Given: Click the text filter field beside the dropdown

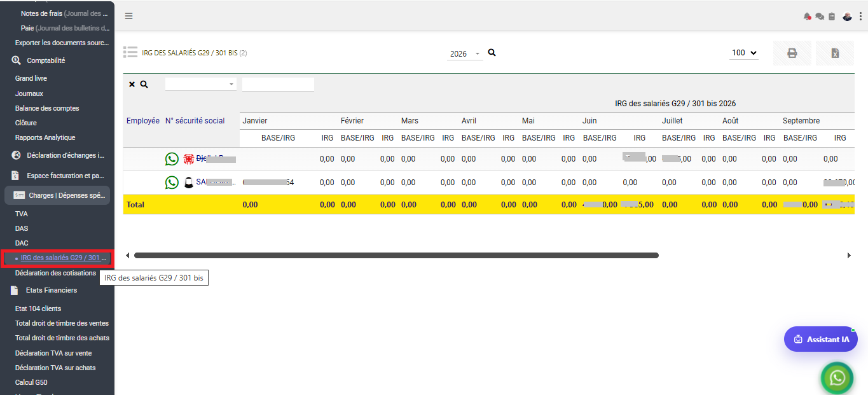Looking at the screenshot, I should click(x=278, y=84).
